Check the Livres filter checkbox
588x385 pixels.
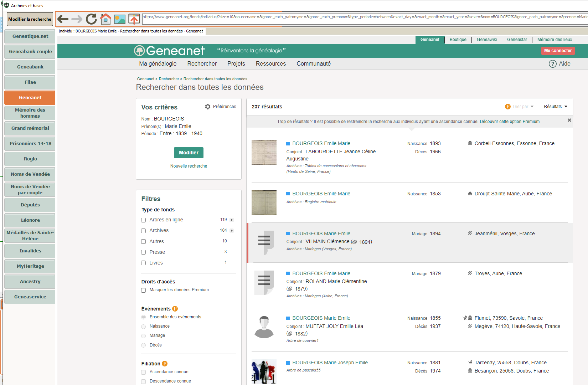[x=144, y=263]
